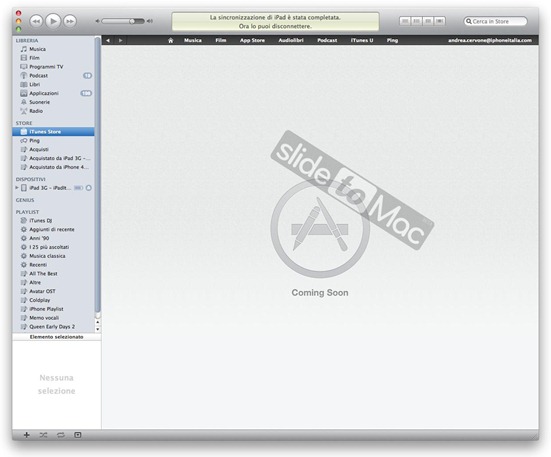Open the App Store tab
This screenshot has height=457, width=551.
tap(252, 40)
